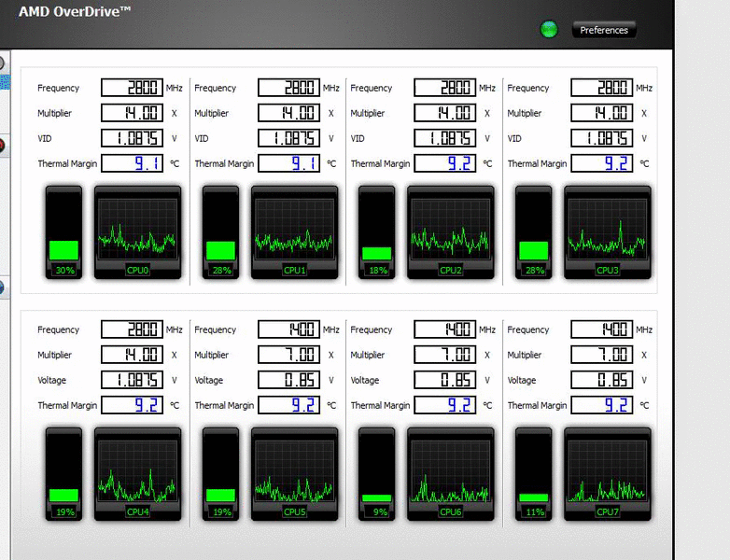This screenshot has height=560, width=730.
Task: Click the CPU0 usage history graph
Action: pyautogui.click(x=138, y=232)
